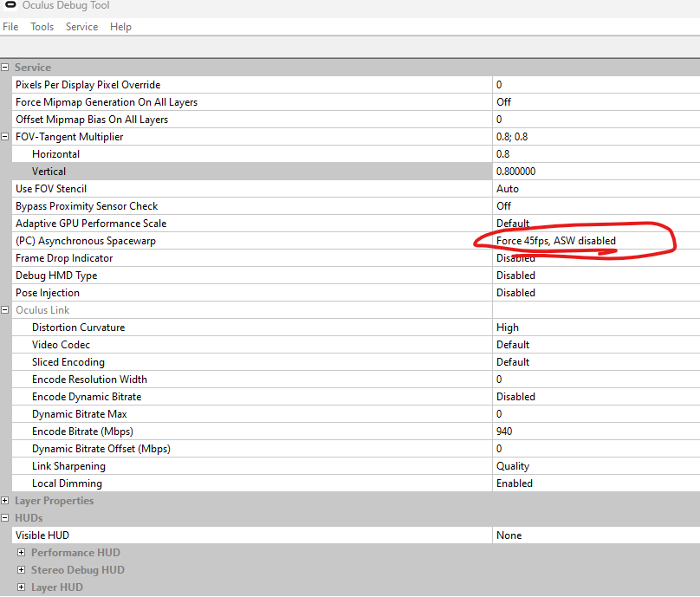Change Distortion Curvature High value
The height and width of the screenshot is (597, 700).
[x=596, y=328]
